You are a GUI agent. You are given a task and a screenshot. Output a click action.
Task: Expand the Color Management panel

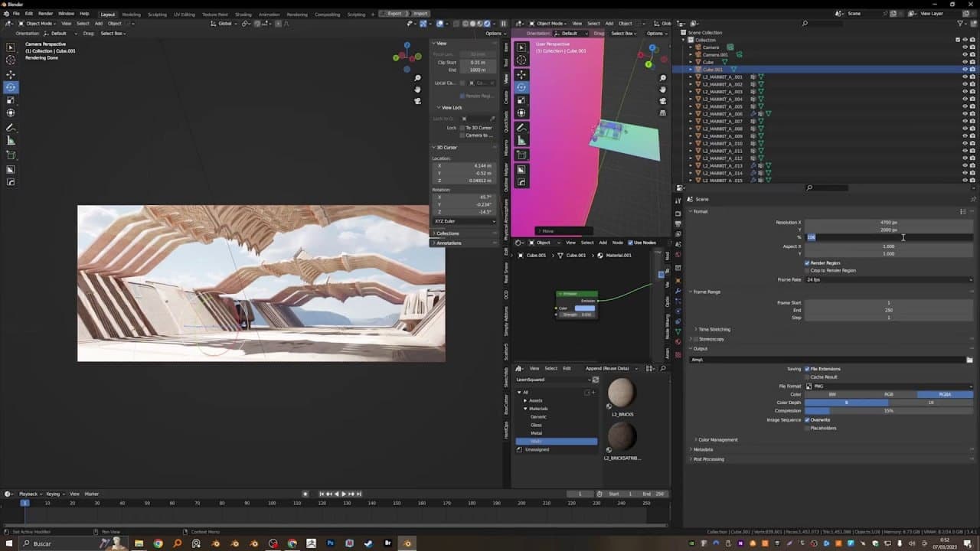coord(717,440)
